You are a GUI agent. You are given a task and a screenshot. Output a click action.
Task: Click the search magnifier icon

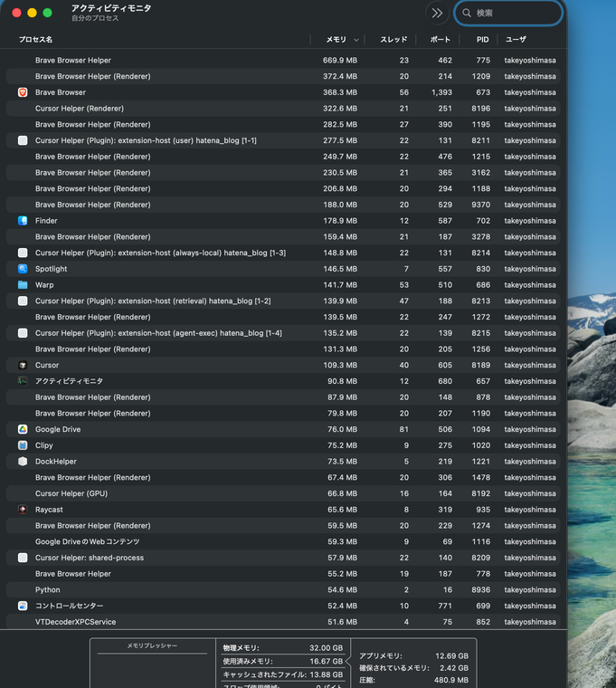[467, 14]
